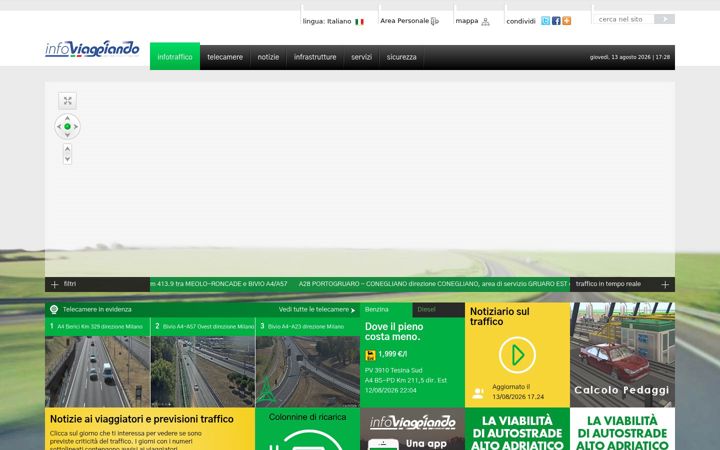The image size is (720, 450).
Task: Click the Italian flag language icon
Action: click(x=360, y=22)
